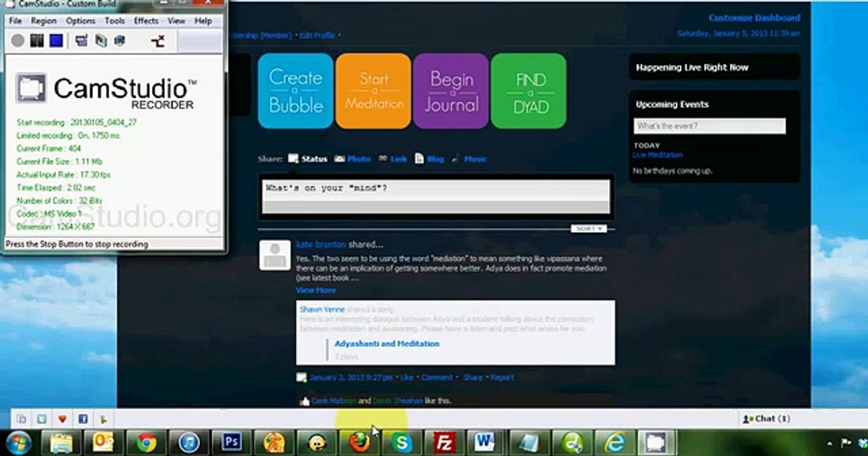
Task: Open the Help menu in CamStudio
Action: [203, 21]
